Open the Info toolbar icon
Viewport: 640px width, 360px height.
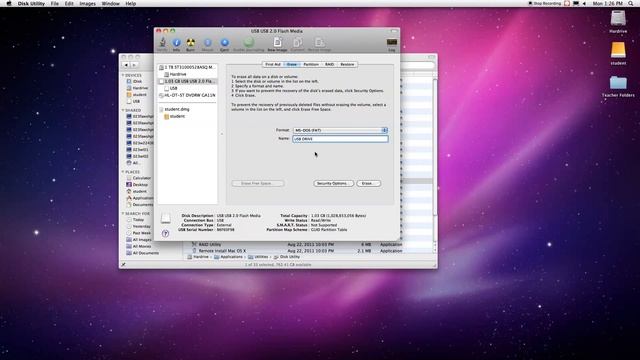(176, 42)
